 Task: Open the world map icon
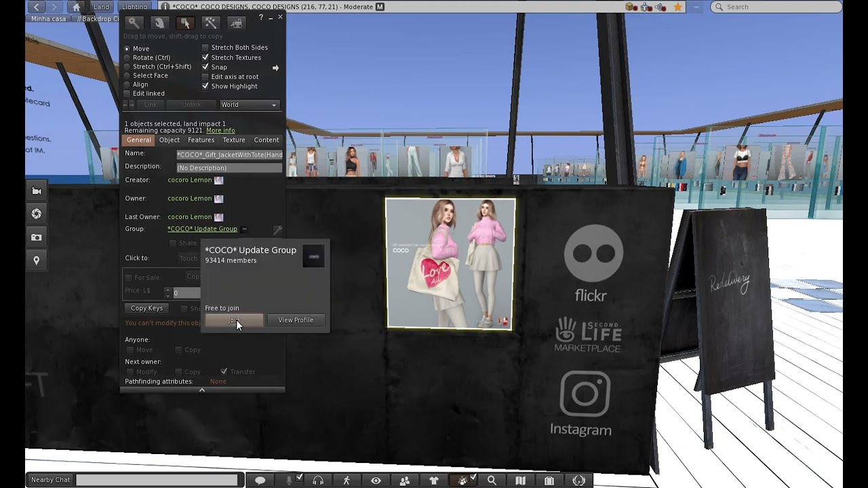coord(520,480)
